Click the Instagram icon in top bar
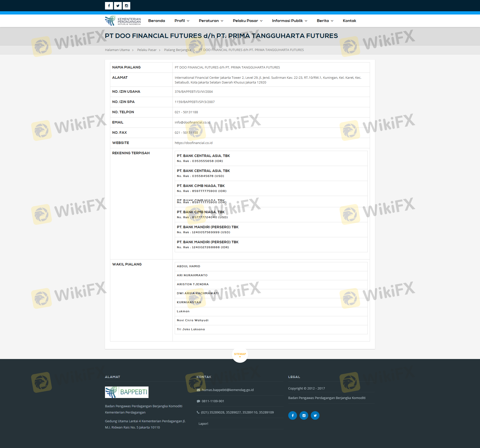The image size is (480, 448). 126,6
